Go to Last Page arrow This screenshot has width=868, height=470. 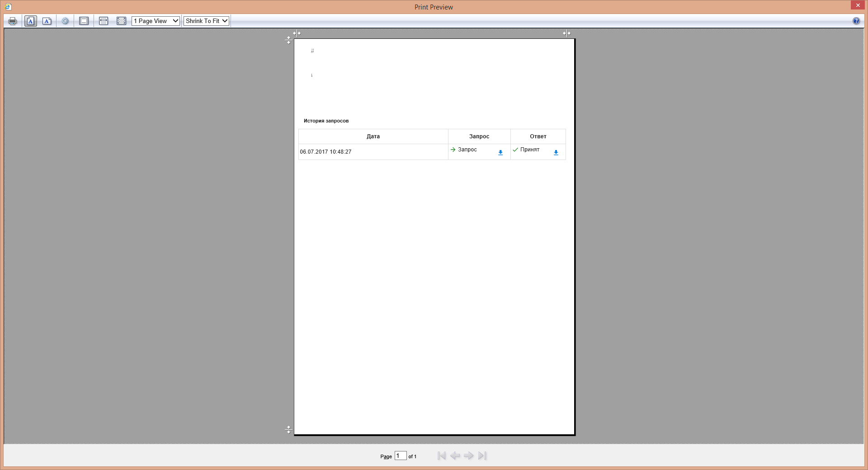click(x=482, y=456)
